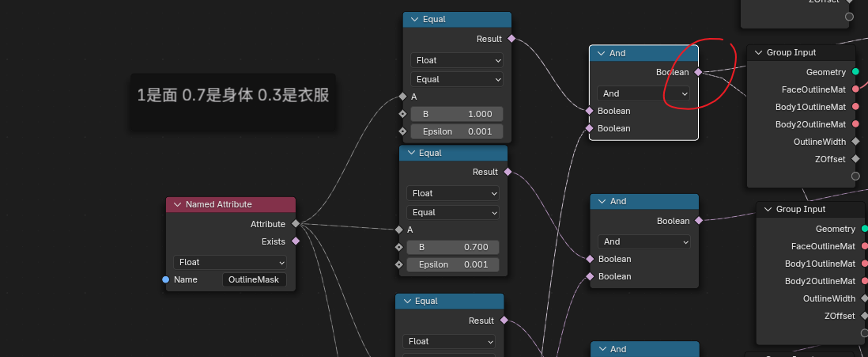Select the Named Attribute node by its header

pyautogui.click(x=237, y=204)
